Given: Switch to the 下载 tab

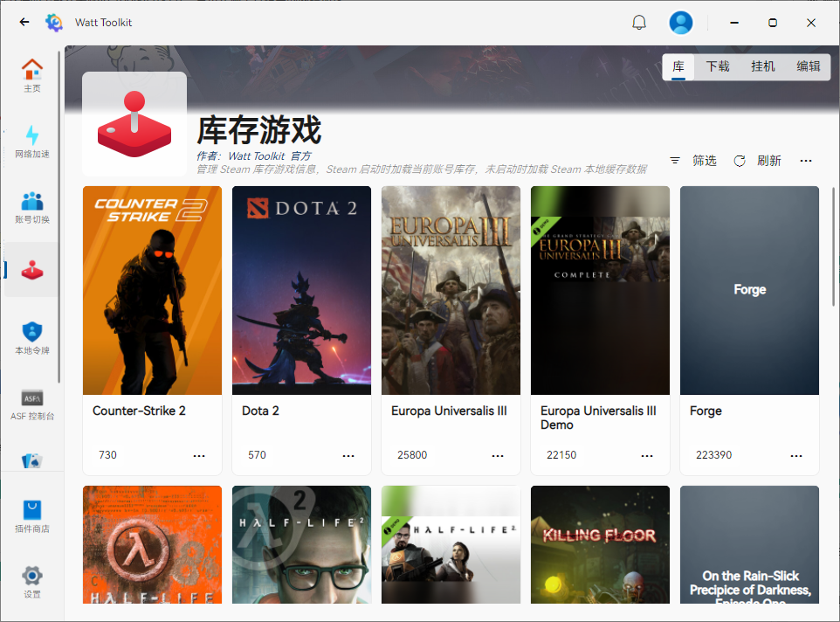Looking at the screenshot, I should (718, 67).
